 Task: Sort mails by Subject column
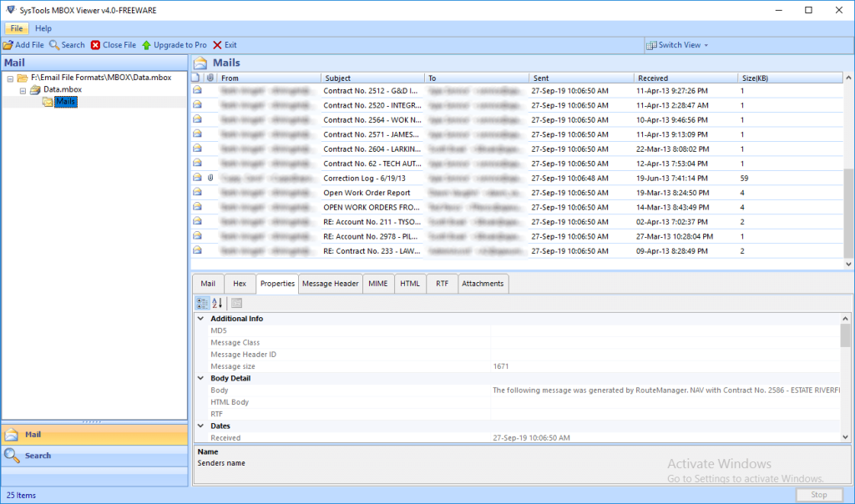point(372,78)
